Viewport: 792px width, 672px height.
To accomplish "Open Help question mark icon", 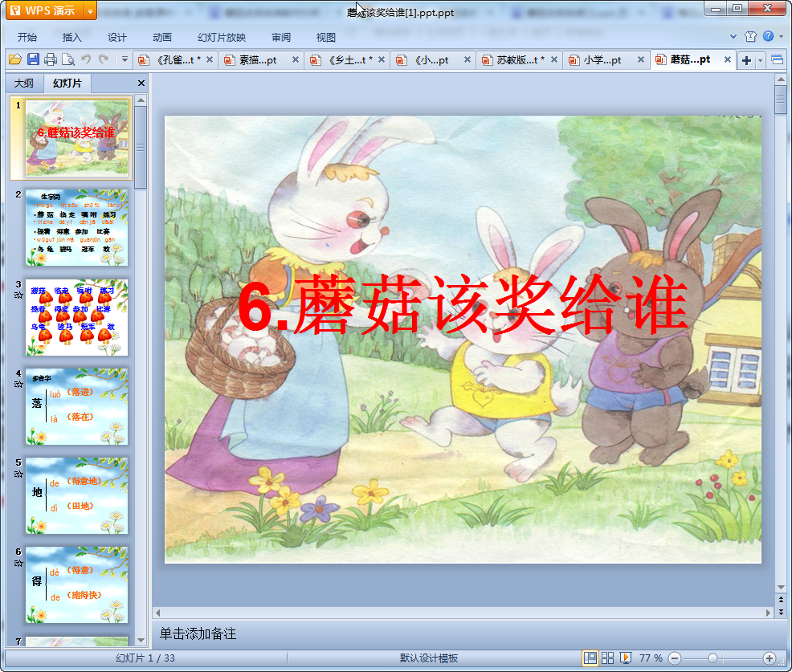I will [768, 36].
